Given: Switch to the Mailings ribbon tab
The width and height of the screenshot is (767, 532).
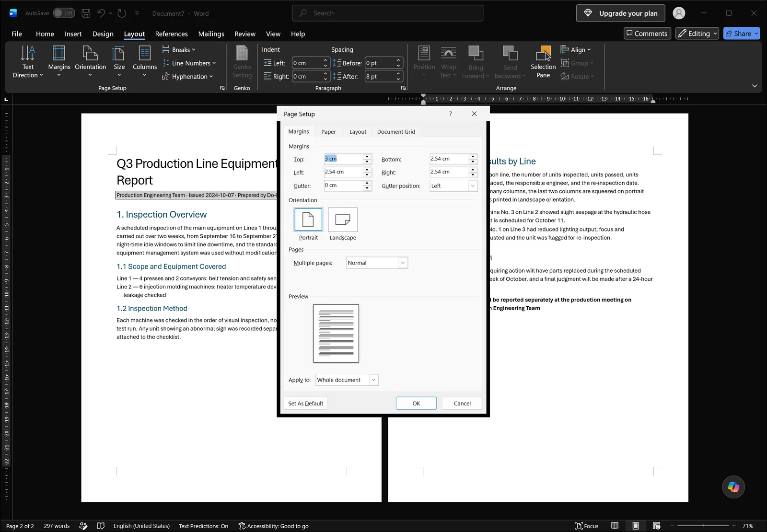Looking at the screenshot, I should pos(211,34).
